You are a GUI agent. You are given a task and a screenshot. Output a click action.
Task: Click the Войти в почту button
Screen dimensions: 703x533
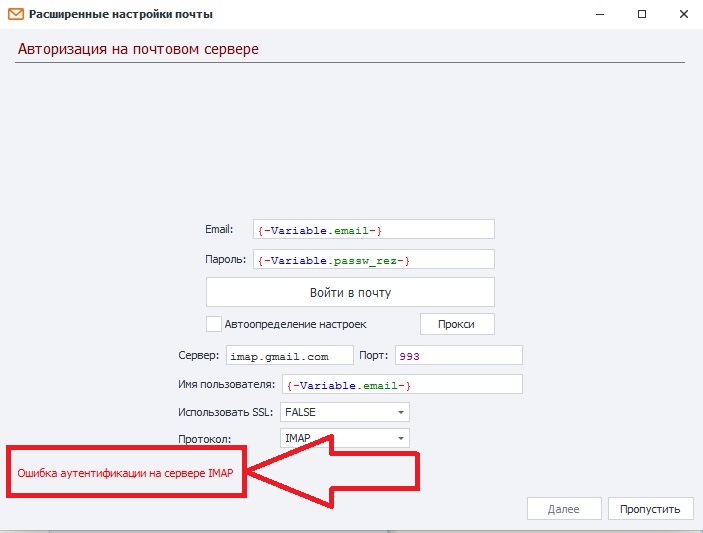(350, 292)
